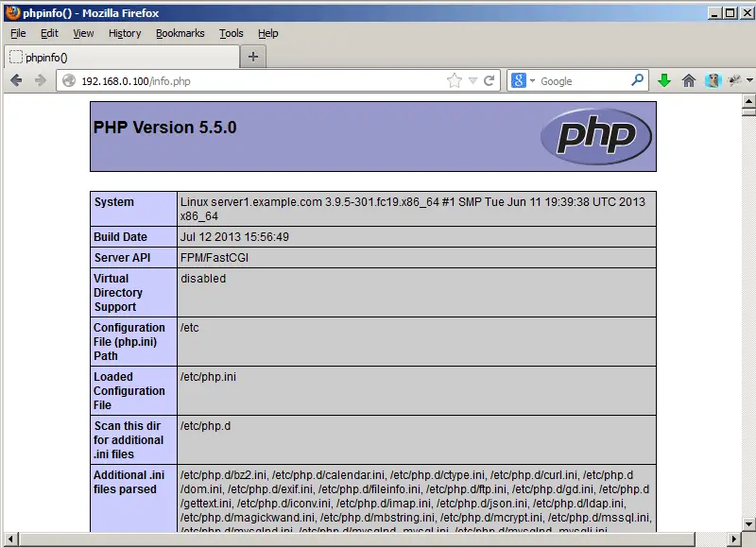Open the downloads green arrow icon

point(664,80)
